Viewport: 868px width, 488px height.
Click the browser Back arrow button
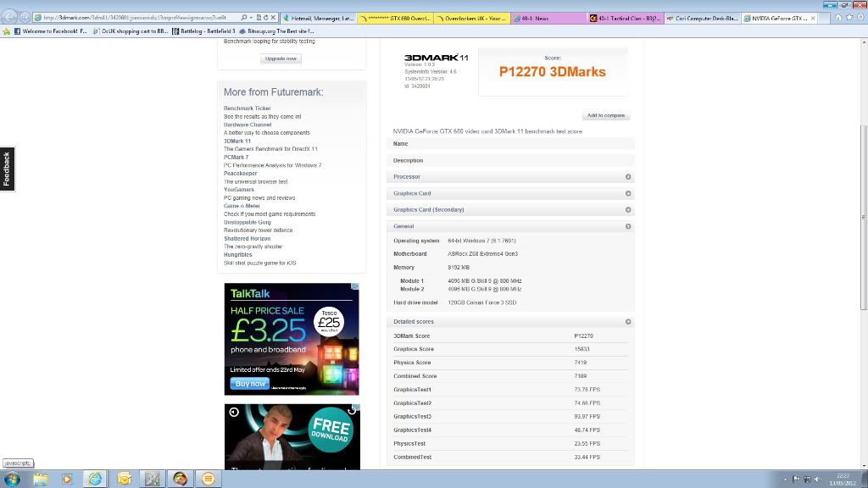[8, 18]
